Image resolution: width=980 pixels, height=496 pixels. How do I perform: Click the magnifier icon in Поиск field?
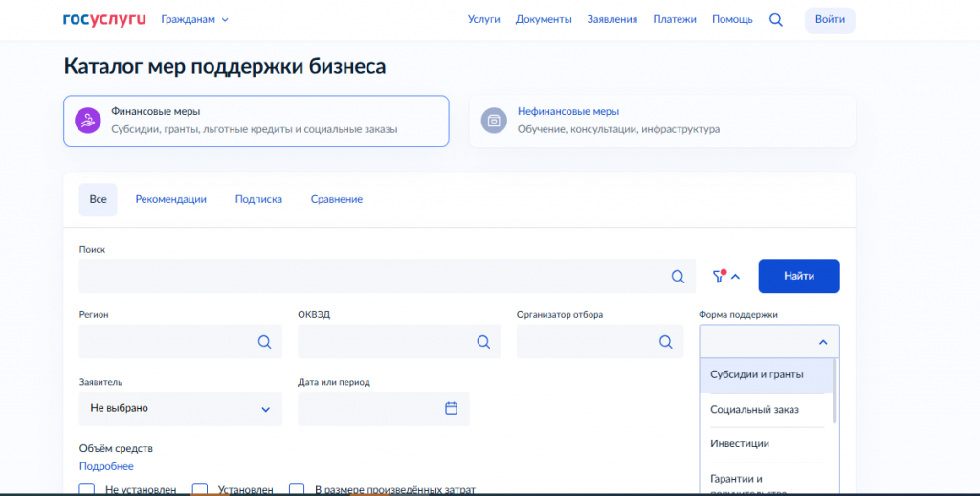click(678, 277)
